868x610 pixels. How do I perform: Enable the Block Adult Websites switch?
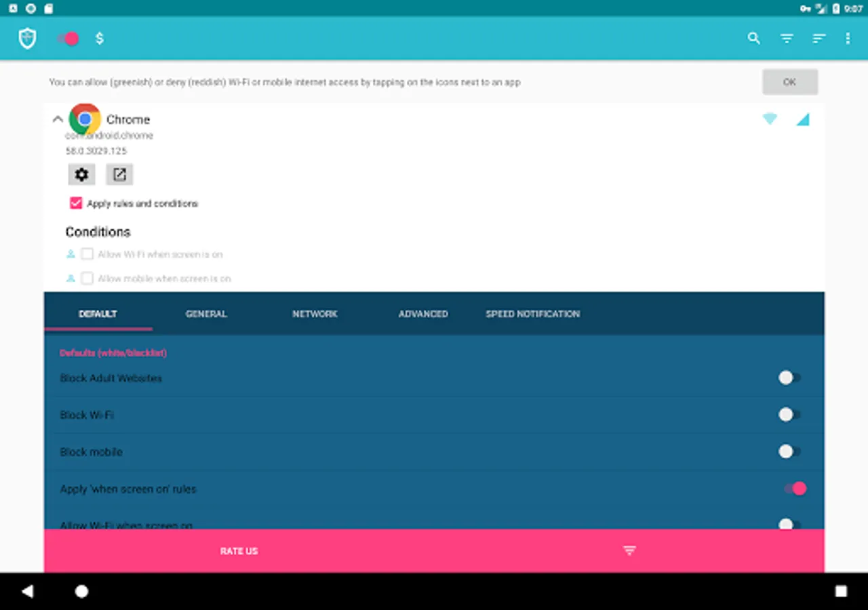790,378
